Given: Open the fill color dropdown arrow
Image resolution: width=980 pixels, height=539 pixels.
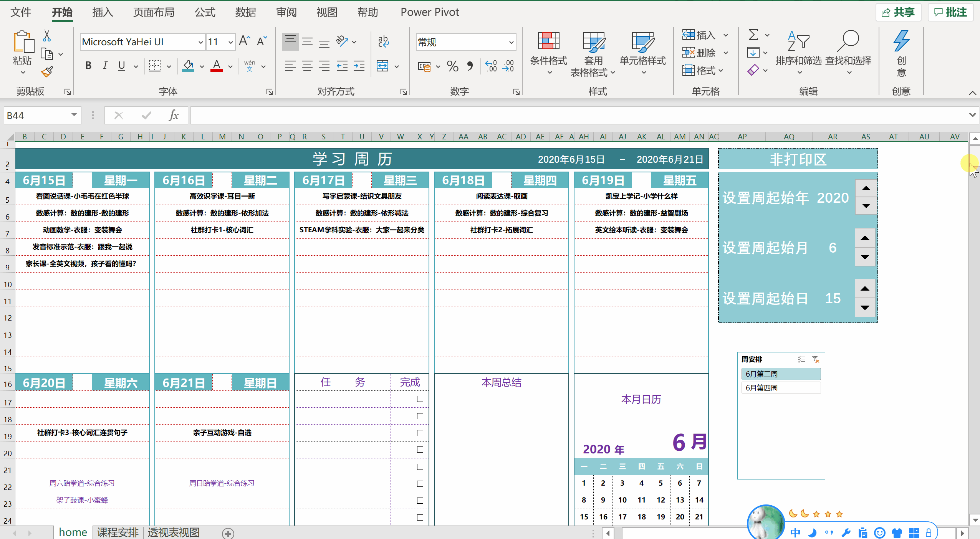Looking at the screenshot, I should click(202, 66).
